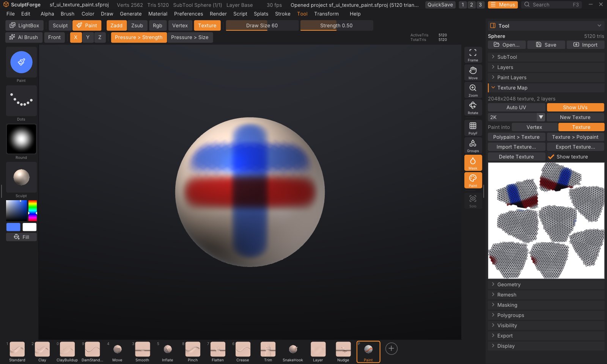Screen dimensions: 607x364
Task: Expand the Geometry section
Action: tap(546, 284)
